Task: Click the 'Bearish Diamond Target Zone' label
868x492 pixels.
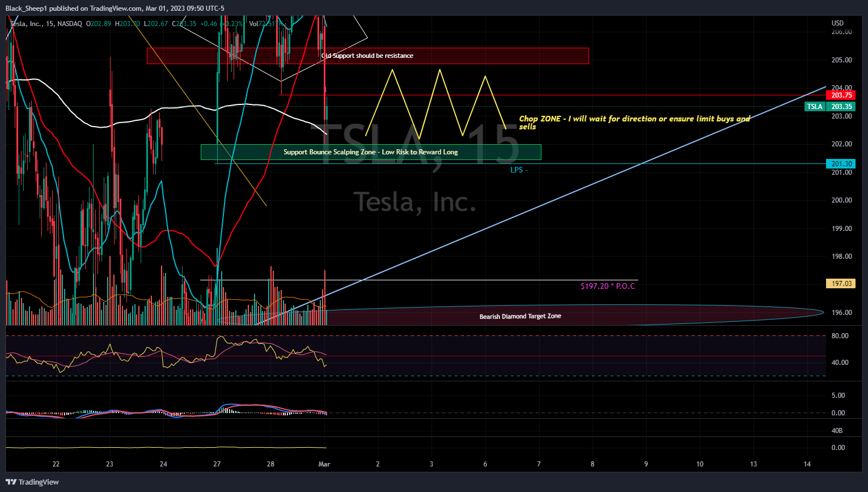Action: pyautogui.click(x=520, y=316)
